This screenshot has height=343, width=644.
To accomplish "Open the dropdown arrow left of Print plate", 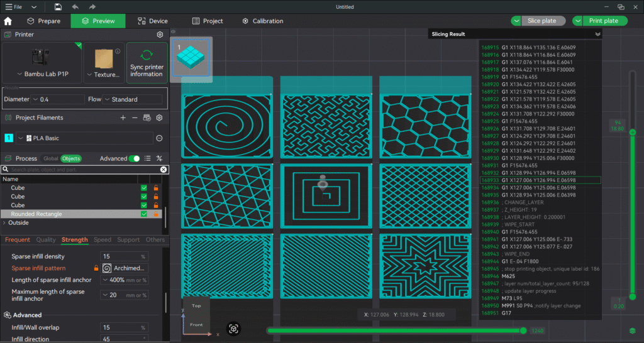I will pyautogui.click(x=577, y=21).
